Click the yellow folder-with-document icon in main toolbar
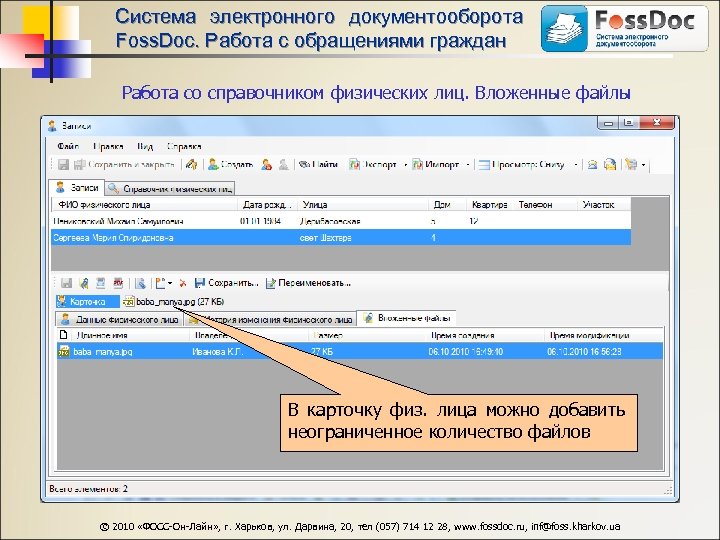The height and width of the screenshot is (540, 720). pos(610,164)
